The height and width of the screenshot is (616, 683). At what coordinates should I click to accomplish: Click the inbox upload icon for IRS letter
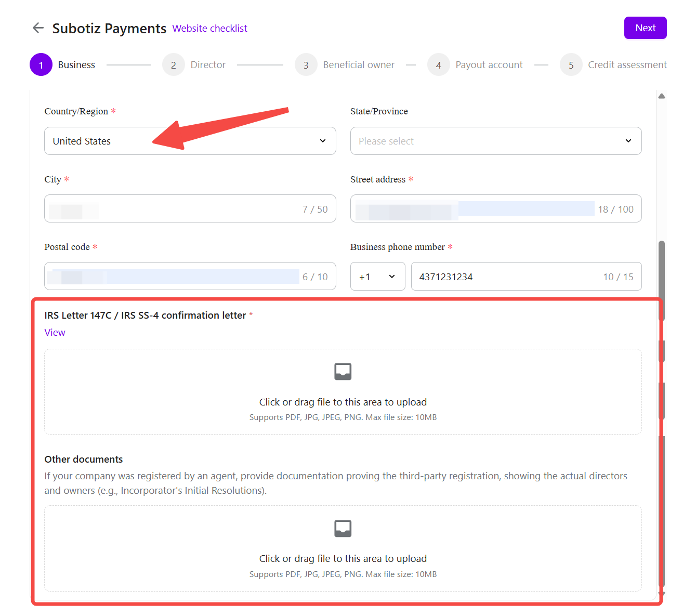pos(343,372)
